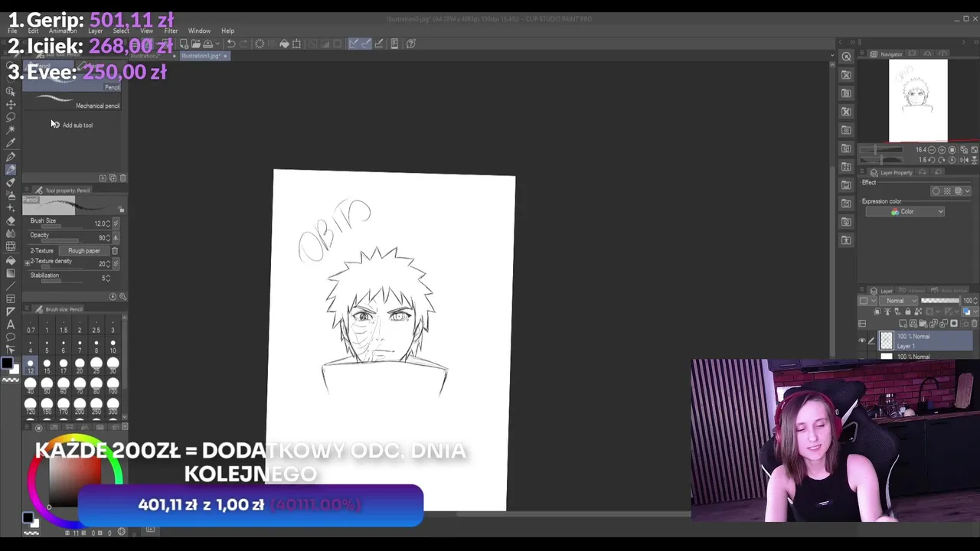The image size is (980, 551).
Task: Open Brush Size dynamics dropdown
Action: 116,223
